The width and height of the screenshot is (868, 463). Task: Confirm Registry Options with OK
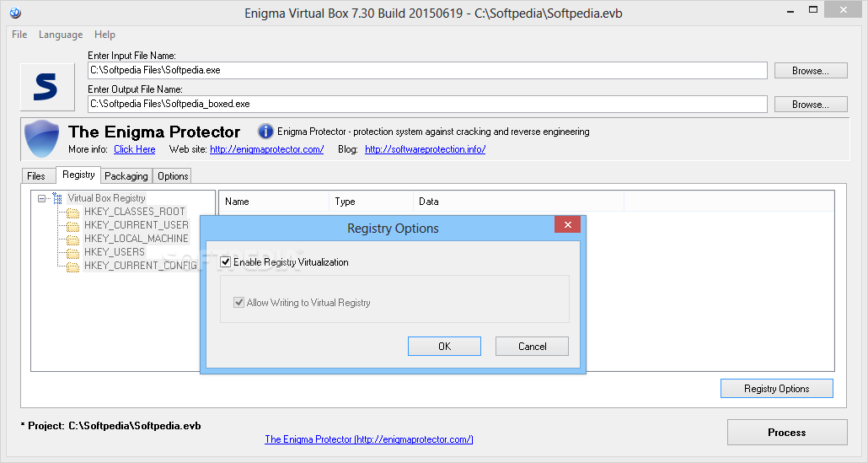coord(444,346)
